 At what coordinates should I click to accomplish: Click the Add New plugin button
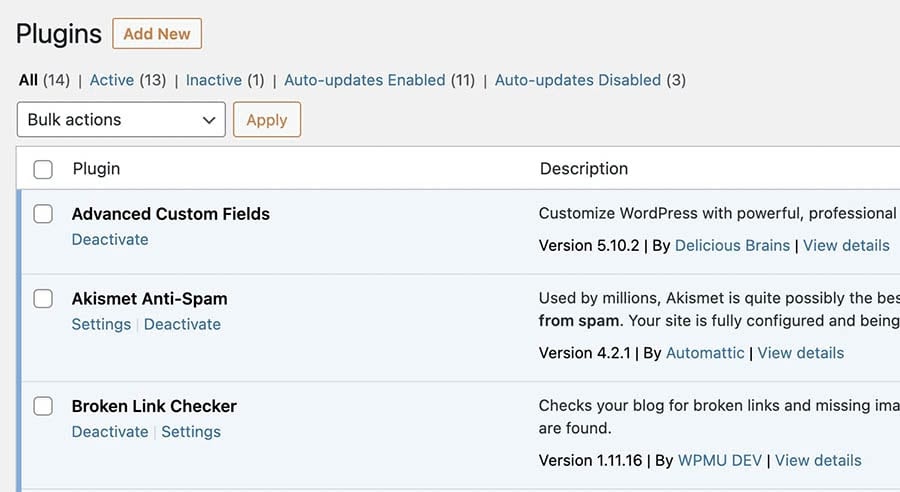[x=157, y=34]
